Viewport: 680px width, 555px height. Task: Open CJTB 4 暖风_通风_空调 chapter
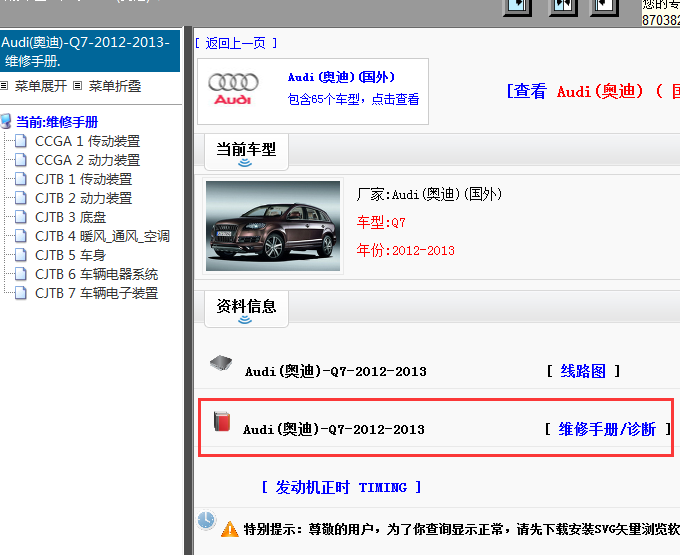tap(102, 236)
